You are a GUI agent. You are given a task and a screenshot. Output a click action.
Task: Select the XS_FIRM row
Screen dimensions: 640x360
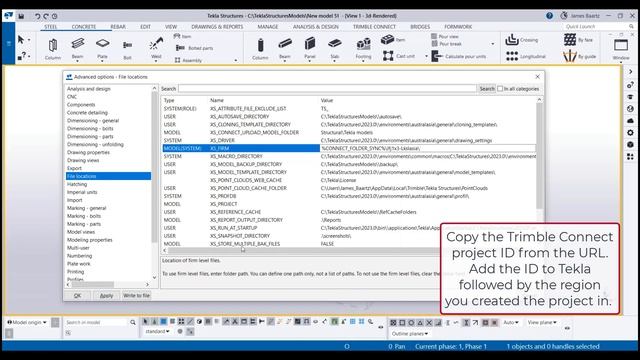pos(349,148)
